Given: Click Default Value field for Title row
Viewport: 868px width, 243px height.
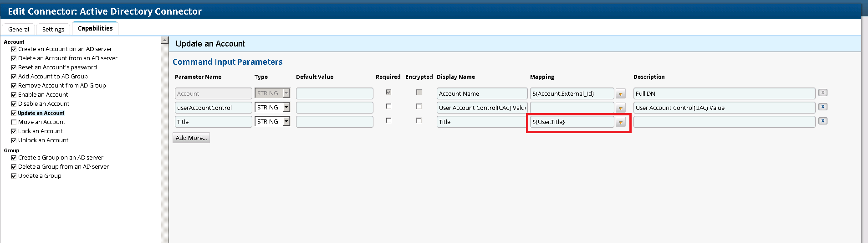Looking at the screenshot, I should click(335, 122).
